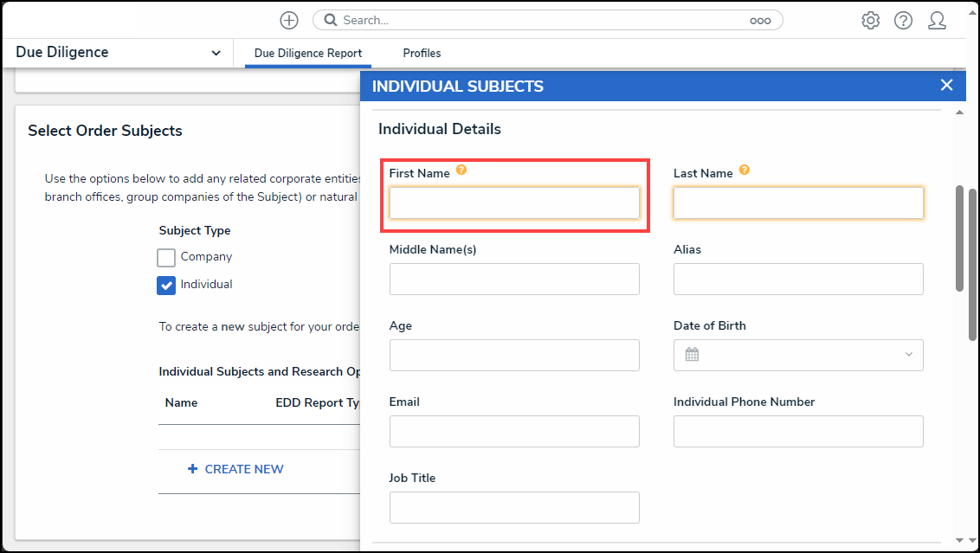Open the Date of Birth calendar icon

(x=692, y=354)
